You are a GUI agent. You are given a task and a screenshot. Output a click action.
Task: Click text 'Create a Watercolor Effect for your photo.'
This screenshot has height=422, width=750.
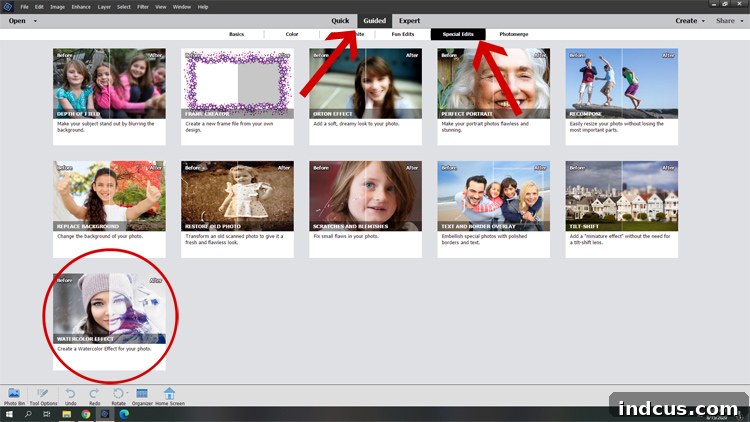pos(104,349)
